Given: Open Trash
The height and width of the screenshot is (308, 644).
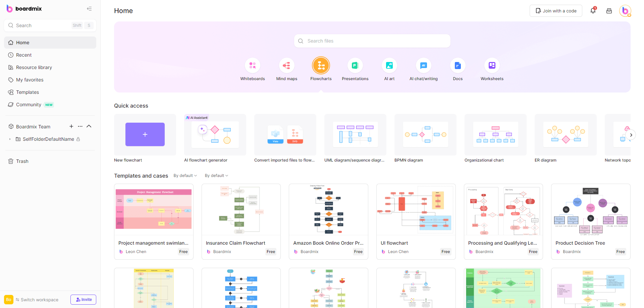Looking at the screenshot, I should (x=50, y=161).
